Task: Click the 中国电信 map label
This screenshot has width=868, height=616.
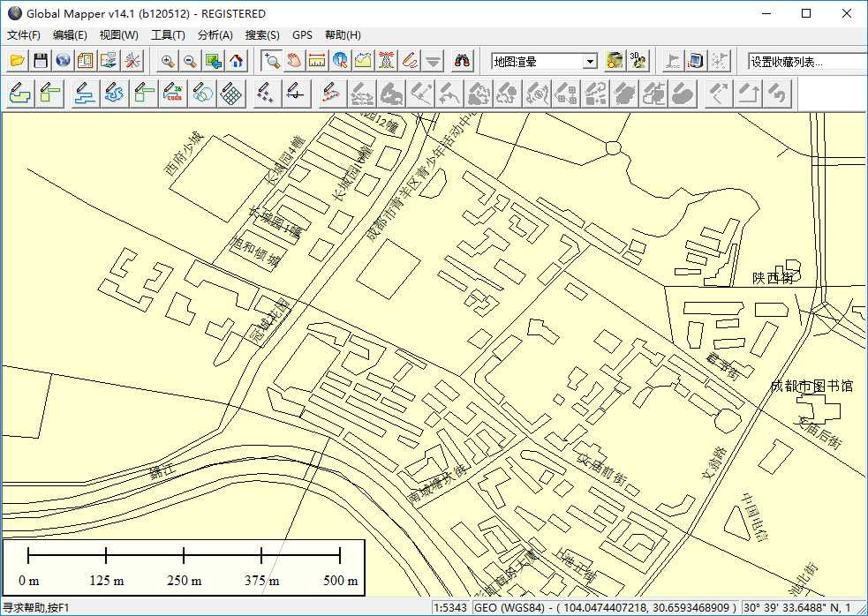Action: 756,517
